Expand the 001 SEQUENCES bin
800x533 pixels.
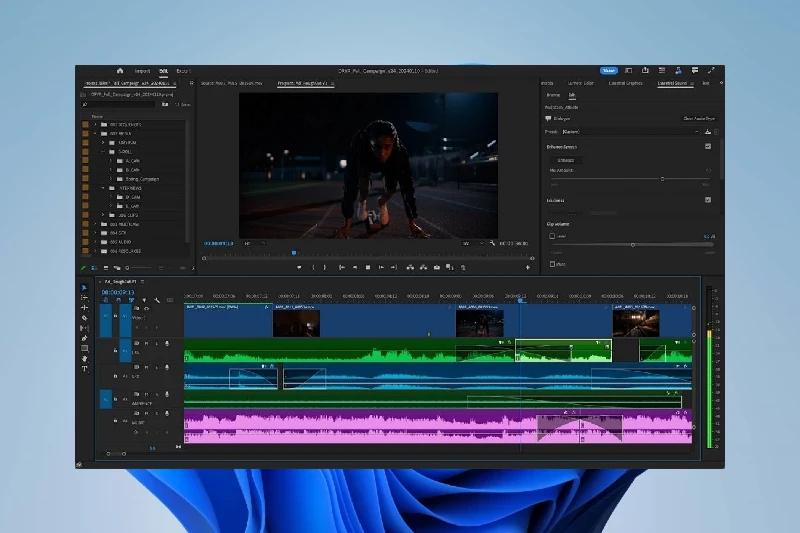point(96,124)
